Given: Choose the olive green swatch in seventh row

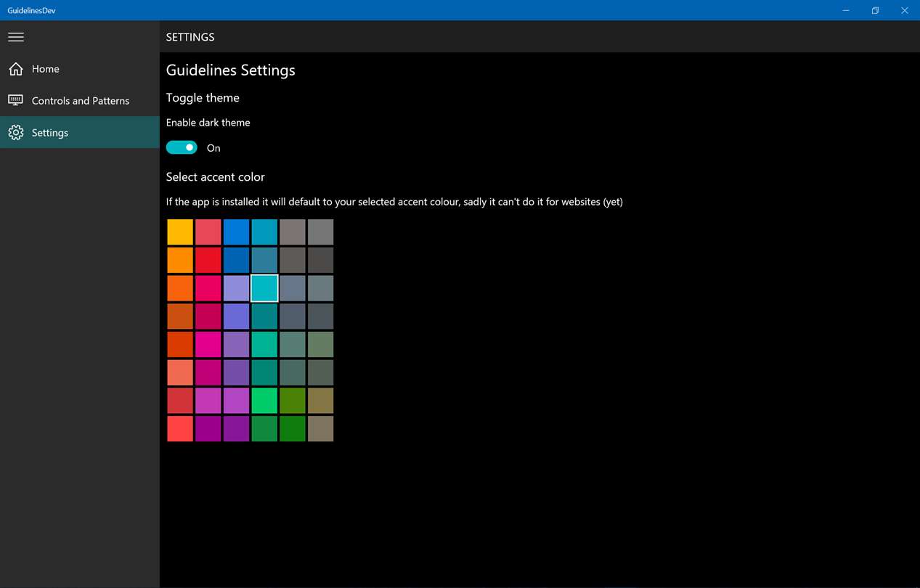Looking at the screenshot, I should tap(292, 401).
